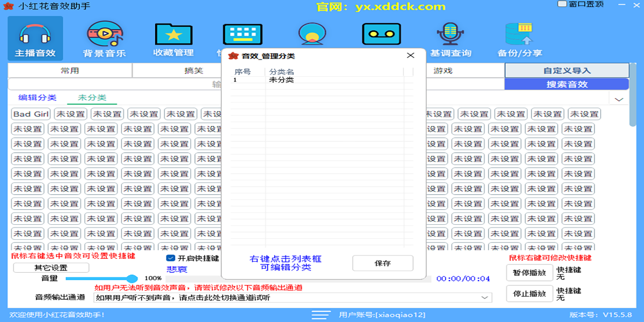The image size is (644, 322).
Task: Click the cassette tape icon in the top toolbar
Action: point(381,34)
